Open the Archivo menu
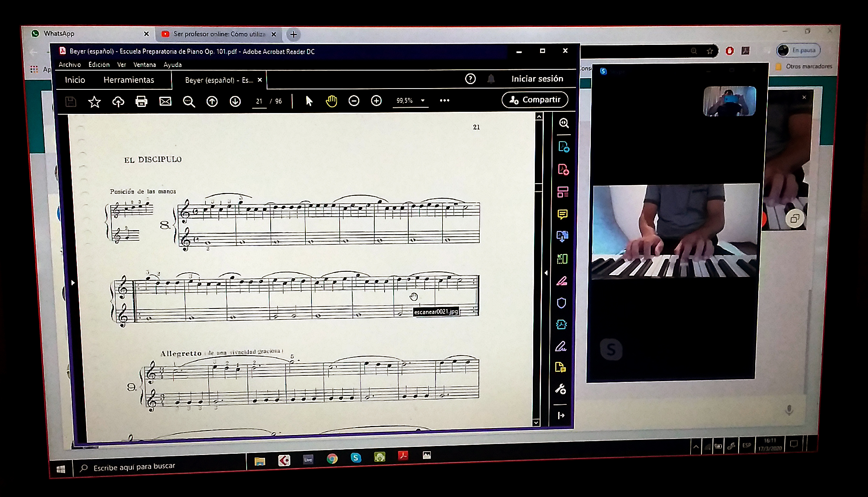This screenshot has height=497, width=868. (x=69, y=64)
